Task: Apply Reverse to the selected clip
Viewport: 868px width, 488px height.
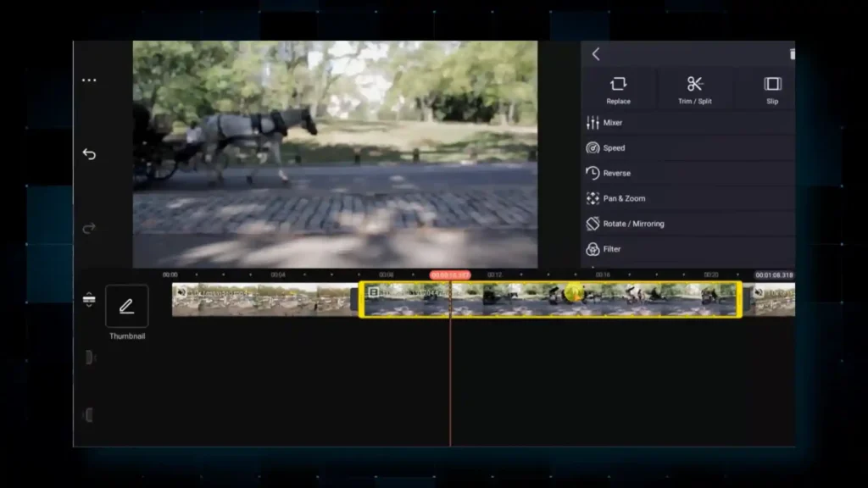Action: coord(615,173)
